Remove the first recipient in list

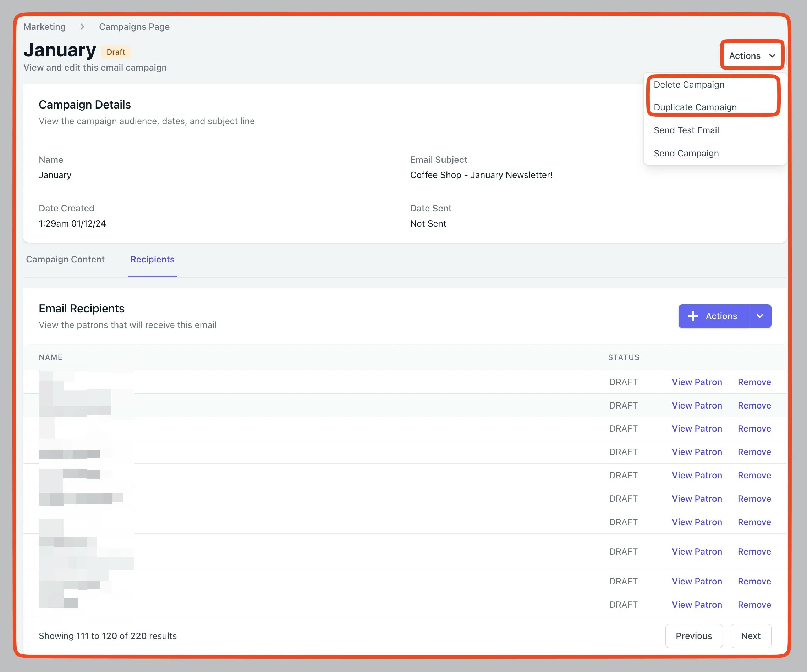click(x=754, y=382)
